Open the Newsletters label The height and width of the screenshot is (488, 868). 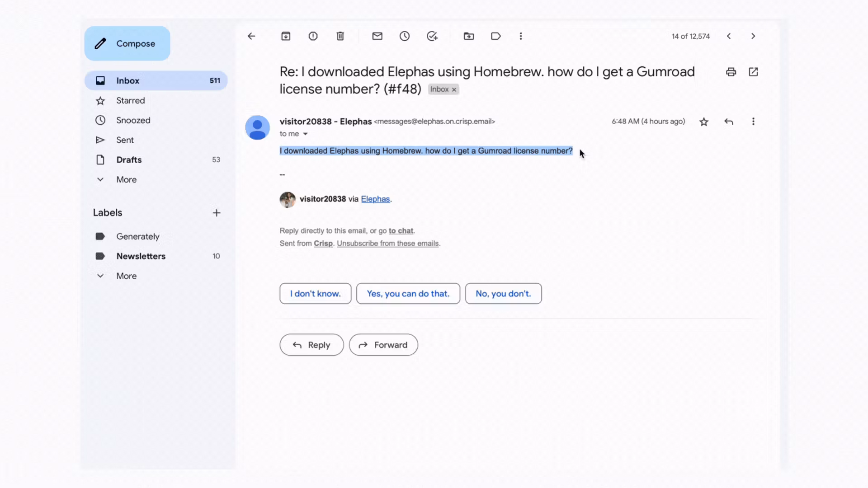coord(156,256)
